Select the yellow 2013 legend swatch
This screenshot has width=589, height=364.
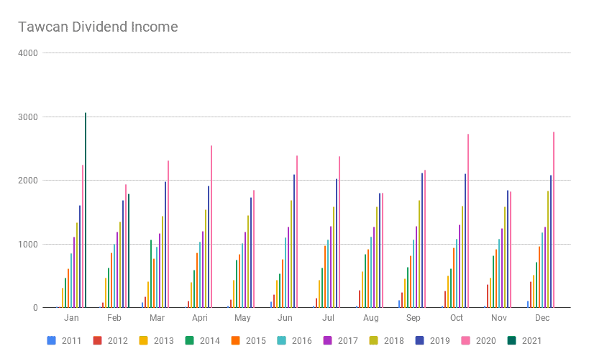point(142,341)
